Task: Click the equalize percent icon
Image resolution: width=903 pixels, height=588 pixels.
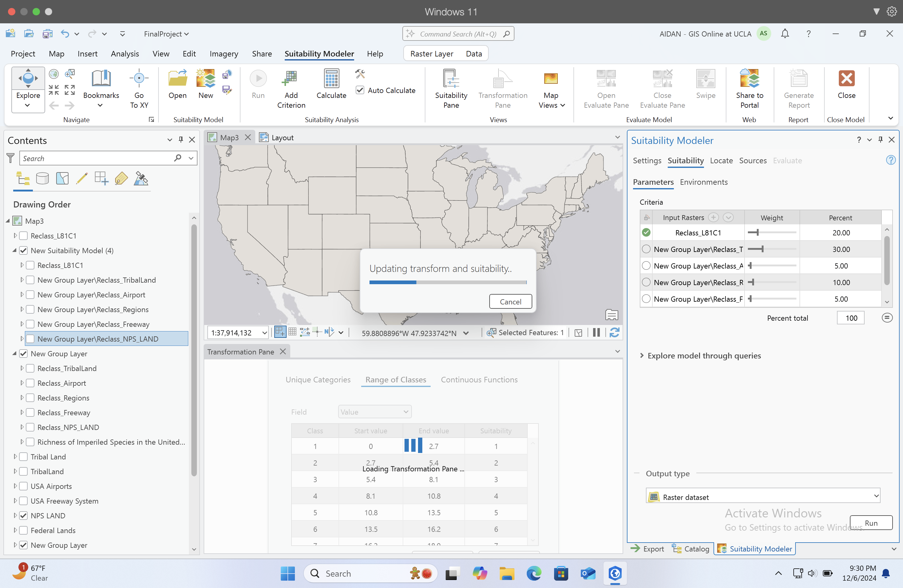Action: [x=887, y=318]
